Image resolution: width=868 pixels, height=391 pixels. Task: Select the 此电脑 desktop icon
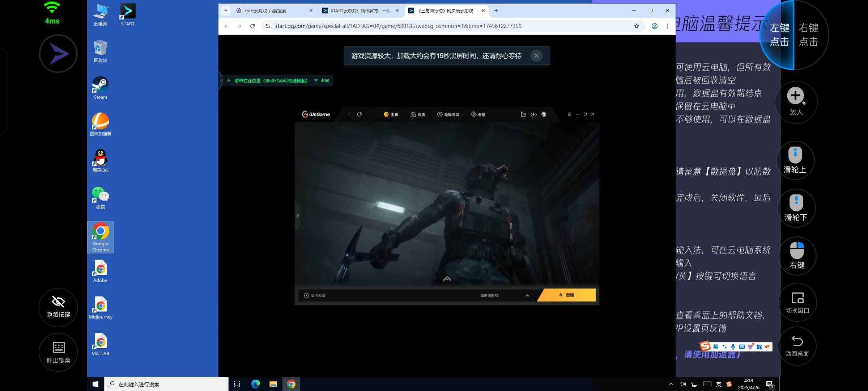tap(101, 15)
